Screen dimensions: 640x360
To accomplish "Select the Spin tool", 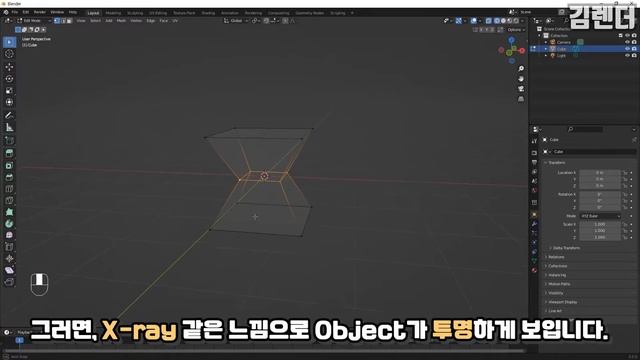I will click(9, 224).
